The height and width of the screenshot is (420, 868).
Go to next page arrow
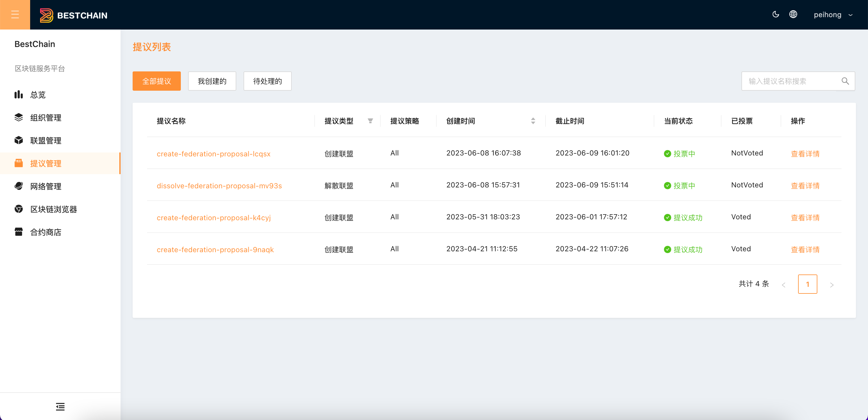pos(832,285)
